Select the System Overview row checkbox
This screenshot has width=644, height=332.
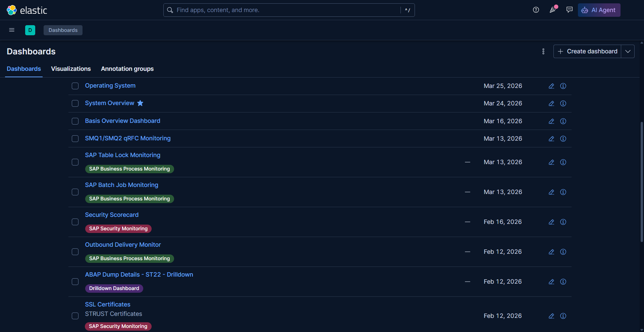pos(75,103)
